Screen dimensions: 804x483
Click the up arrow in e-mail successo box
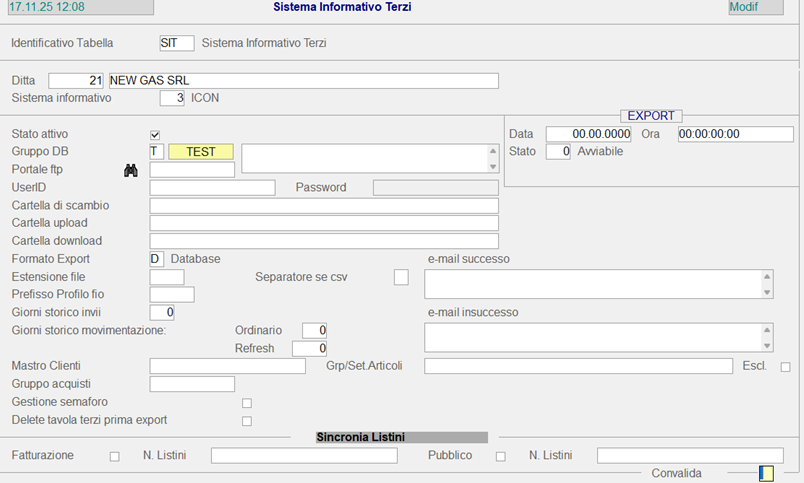pyautogui.click(x=767, y=277)
